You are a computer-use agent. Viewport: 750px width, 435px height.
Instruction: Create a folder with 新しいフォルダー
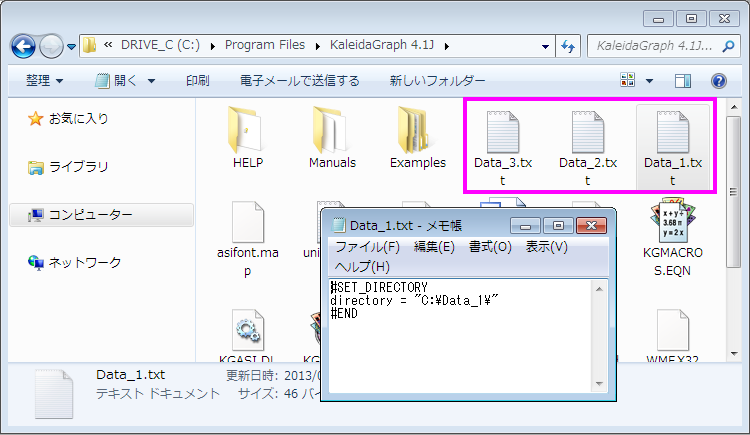pos(437,80)
